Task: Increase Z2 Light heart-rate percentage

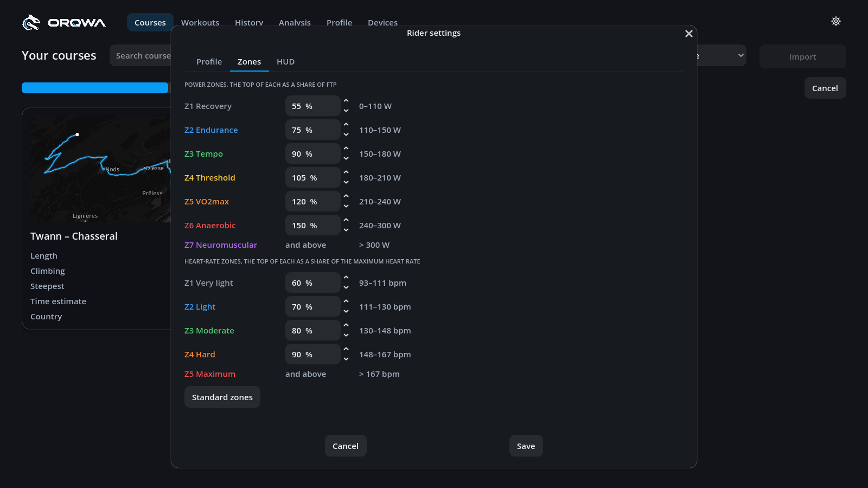Action: point(346,302)
